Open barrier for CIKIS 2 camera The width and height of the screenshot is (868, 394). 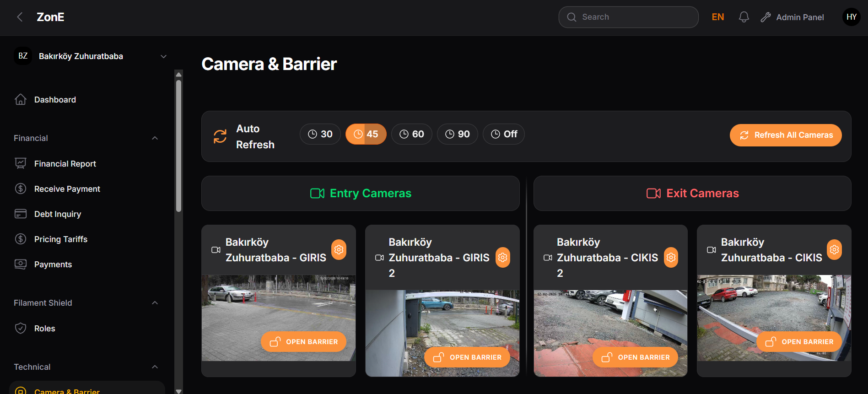[635, 357]
